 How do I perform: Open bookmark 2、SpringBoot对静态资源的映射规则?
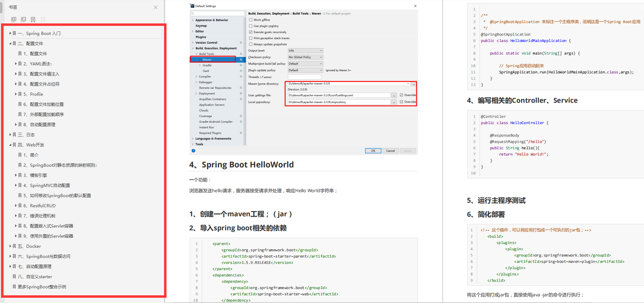(x=60, y=165)
